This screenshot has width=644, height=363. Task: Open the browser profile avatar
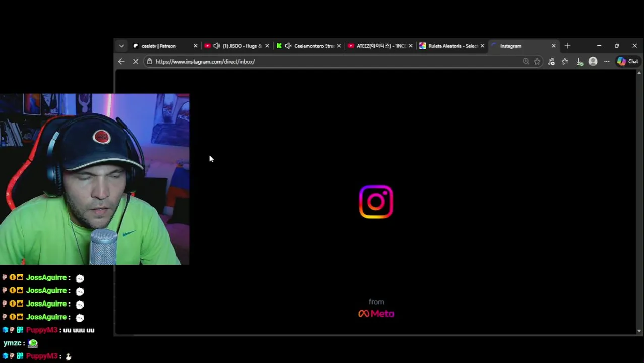593,62
